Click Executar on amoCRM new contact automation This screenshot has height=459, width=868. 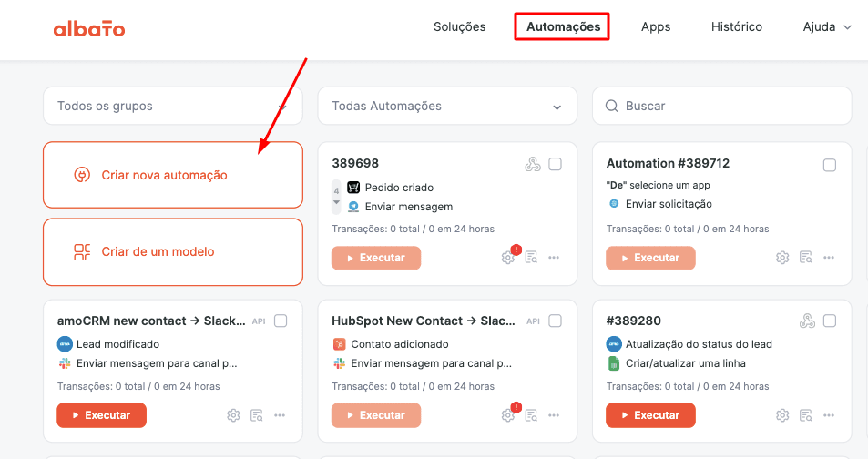tap(101, 415)
